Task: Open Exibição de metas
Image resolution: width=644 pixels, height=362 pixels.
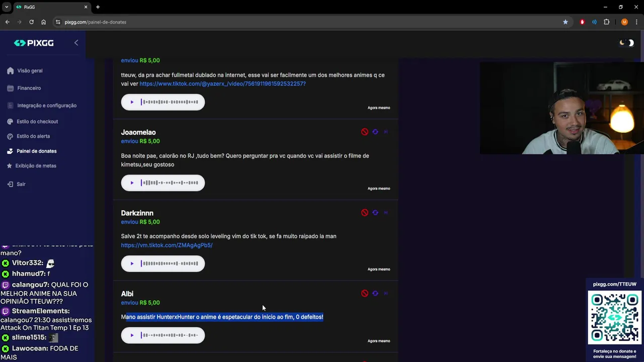Action: click(32, 166)
